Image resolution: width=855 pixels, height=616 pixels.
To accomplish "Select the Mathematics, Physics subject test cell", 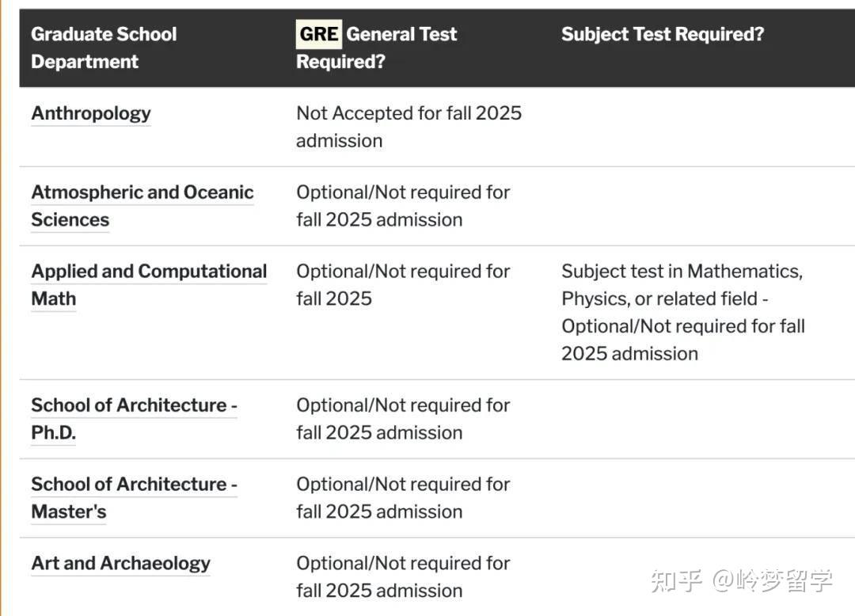I will [x=682, y=312].
